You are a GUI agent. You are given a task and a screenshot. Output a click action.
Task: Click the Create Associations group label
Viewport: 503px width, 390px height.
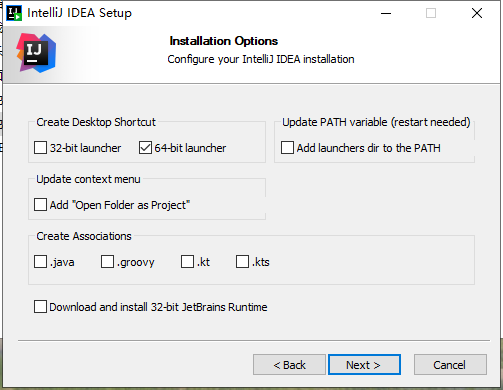point(84,236)
